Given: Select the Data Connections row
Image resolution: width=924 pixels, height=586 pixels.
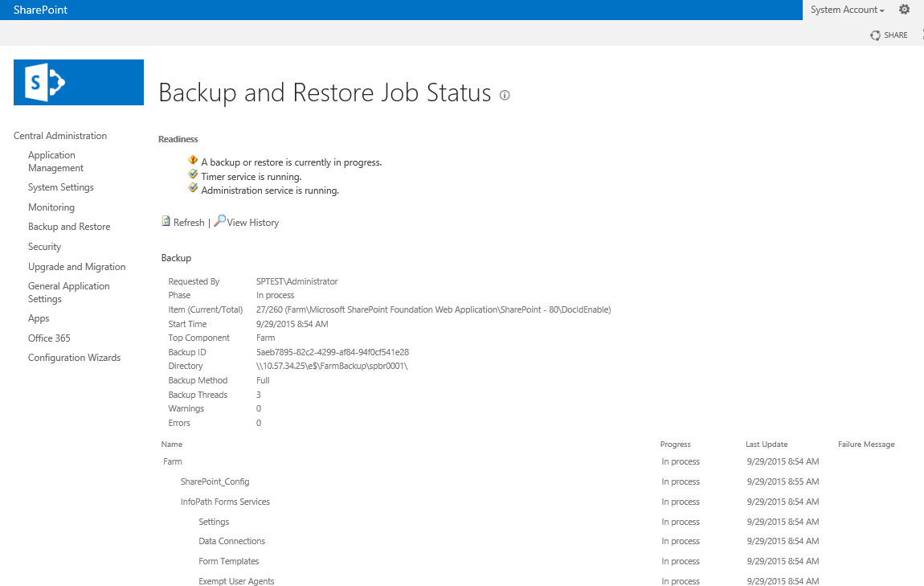Looking at the screenshot, I should [232, 541].
